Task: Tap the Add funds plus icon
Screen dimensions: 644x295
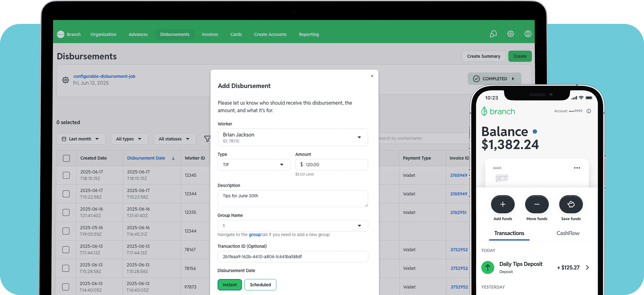Action: click(x=502, y=204)
